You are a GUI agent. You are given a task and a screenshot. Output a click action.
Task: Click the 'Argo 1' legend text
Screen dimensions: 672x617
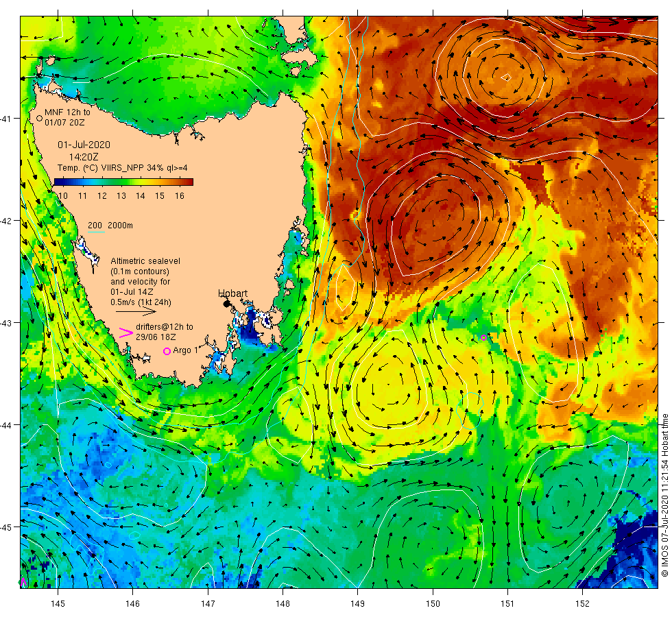click(x=186, y=350)
